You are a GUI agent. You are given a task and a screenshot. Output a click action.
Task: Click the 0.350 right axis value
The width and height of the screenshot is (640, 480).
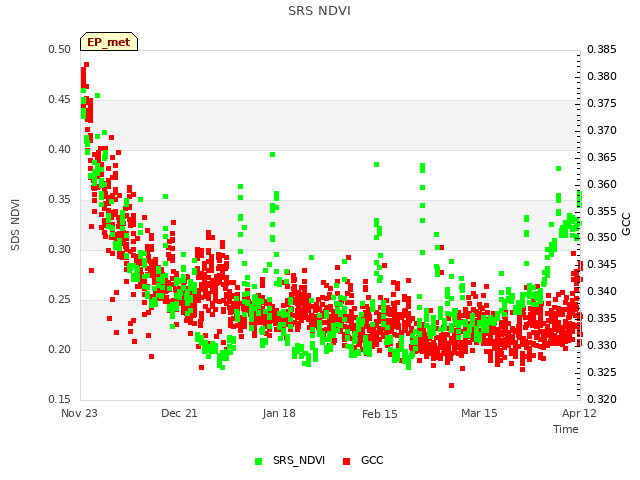(x=602, y=238)
